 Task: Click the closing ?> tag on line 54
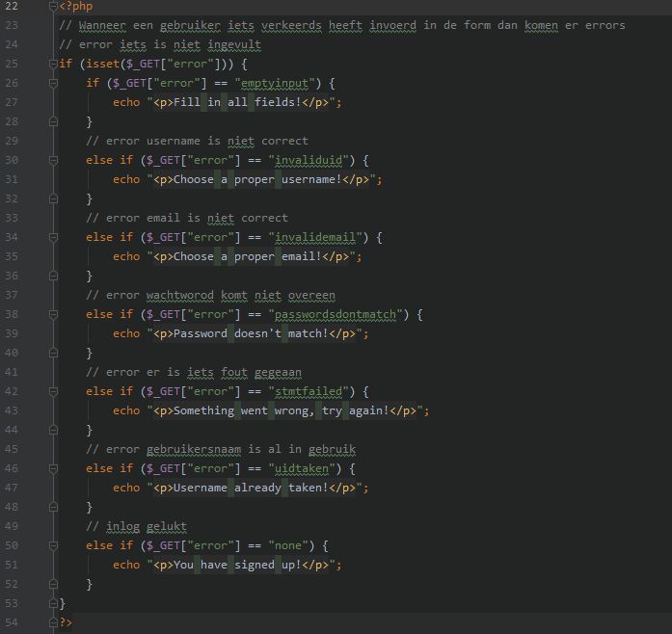tap(66, 622)
